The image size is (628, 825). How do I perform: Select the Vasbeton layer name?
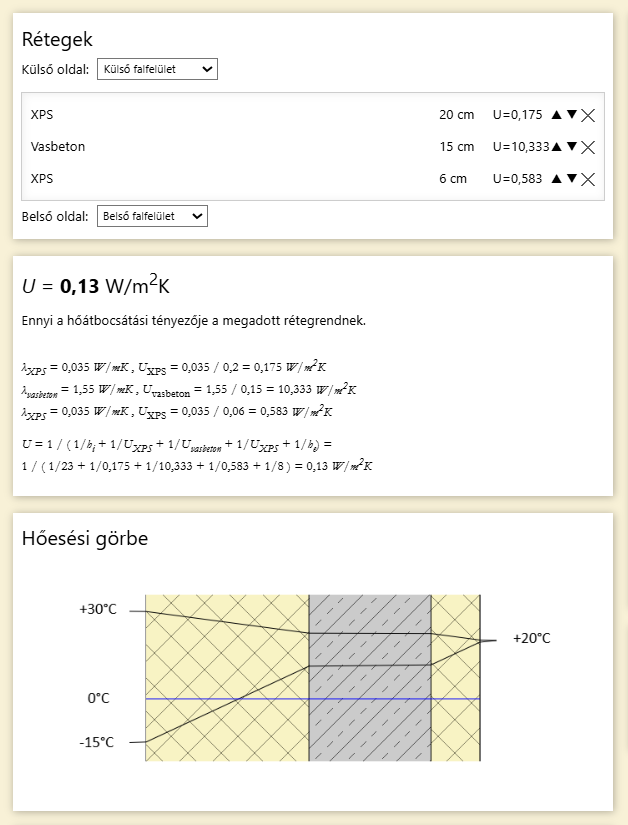[x=58, y=147]
